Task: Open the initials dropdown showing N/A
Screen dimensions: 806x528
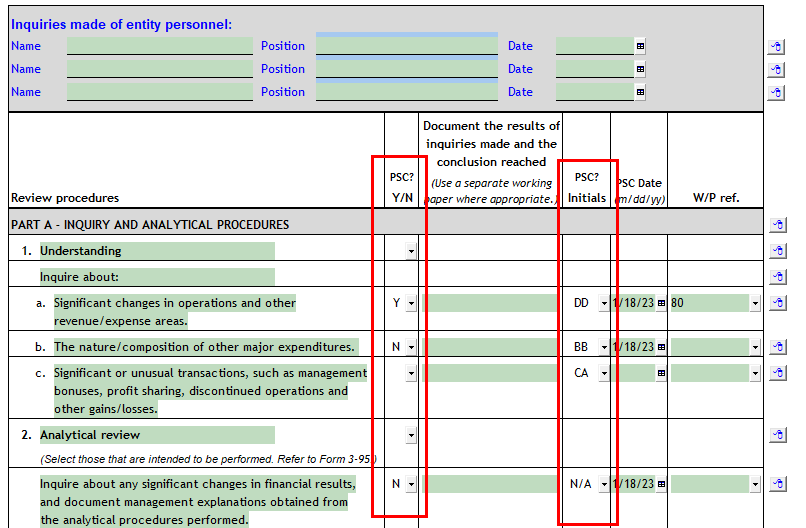Action: click(604, 484)
